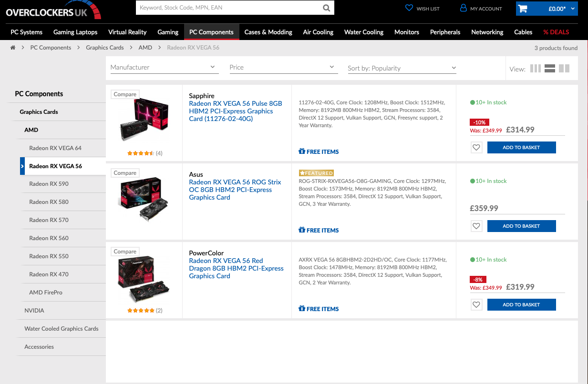Image resolution: width=588 pixels, height=384 pixels.
Task: Open the Wish List heart icon
Action: (x=409, y=8)
